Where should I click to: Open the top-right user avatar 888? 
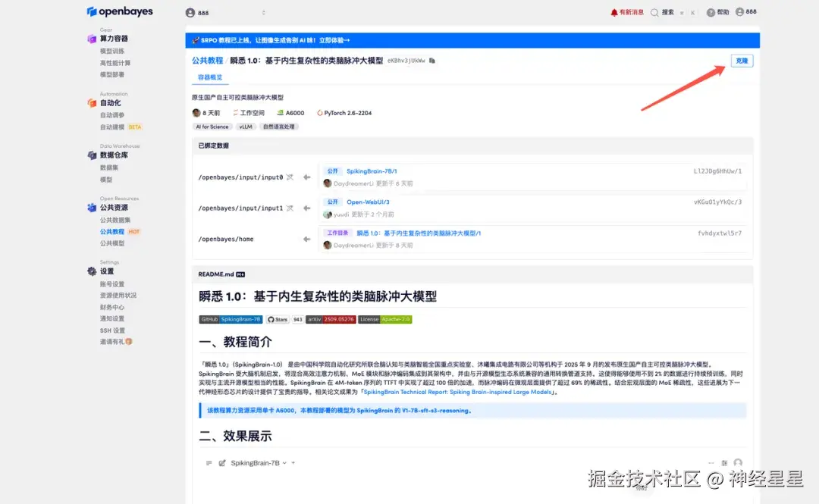(x=746, y=12)
